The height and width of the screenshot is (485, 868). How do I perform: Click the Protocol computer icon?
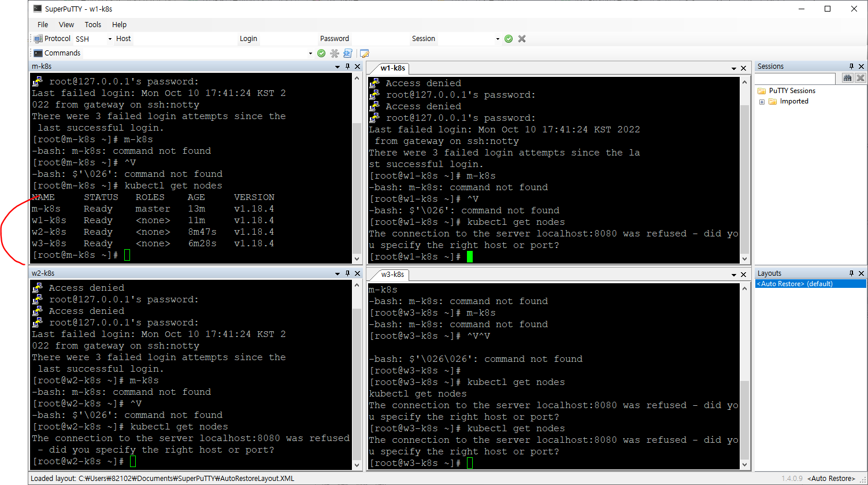(38, 39)
